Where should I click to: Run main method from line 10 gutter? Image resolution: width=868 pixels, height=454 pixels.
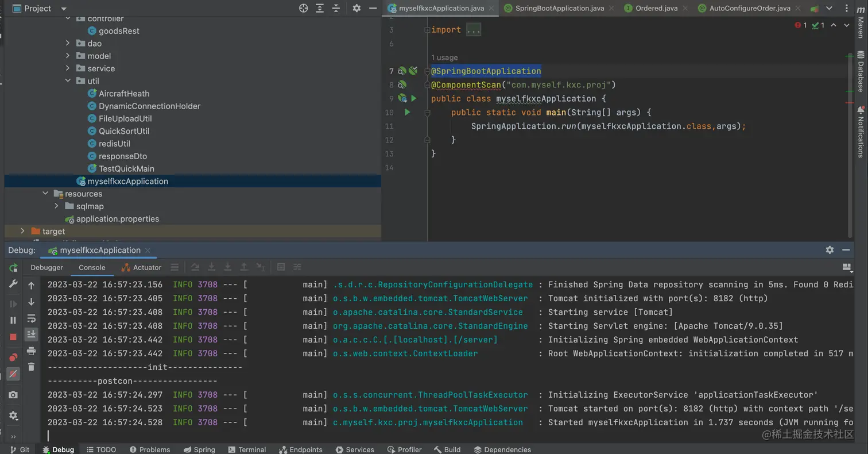[407, 113]
